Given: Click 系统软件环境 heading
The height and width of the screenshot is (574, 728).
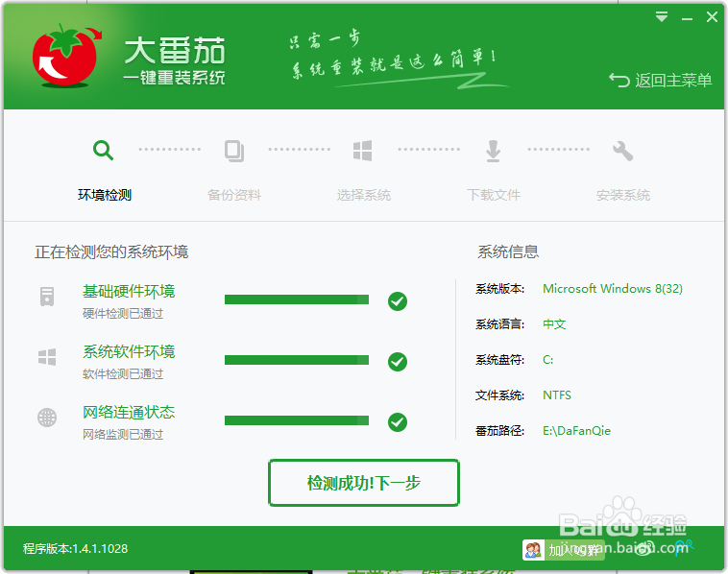Looking at the screenshot, I should tap(129, 351).
